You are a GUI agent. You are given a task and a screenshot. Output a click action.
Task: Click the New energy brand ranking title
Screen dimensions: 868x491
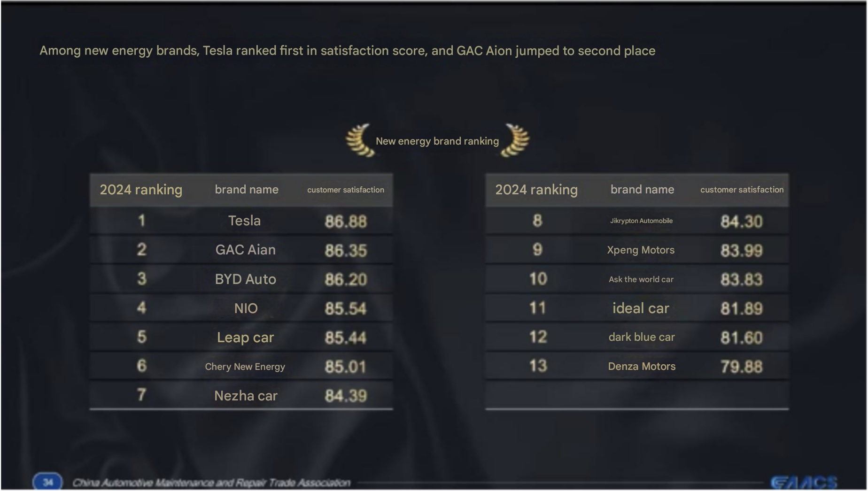pos(437,141)
